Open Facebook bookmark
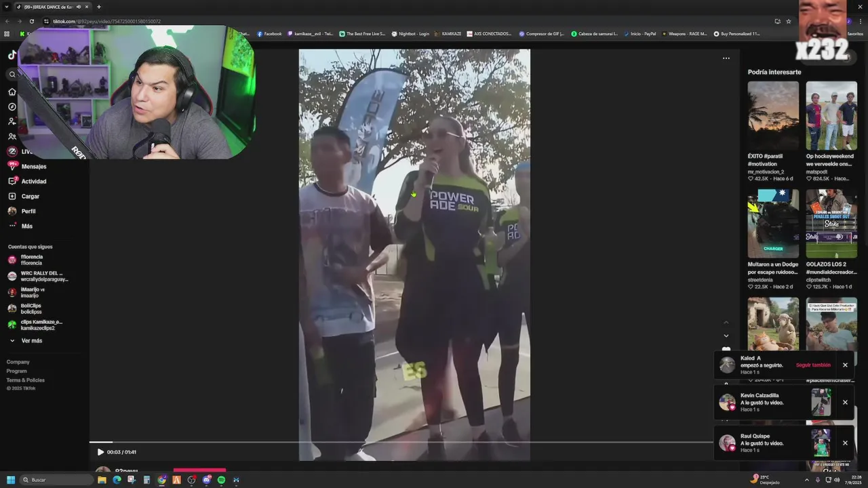868x488 pixels. point(269,34)
